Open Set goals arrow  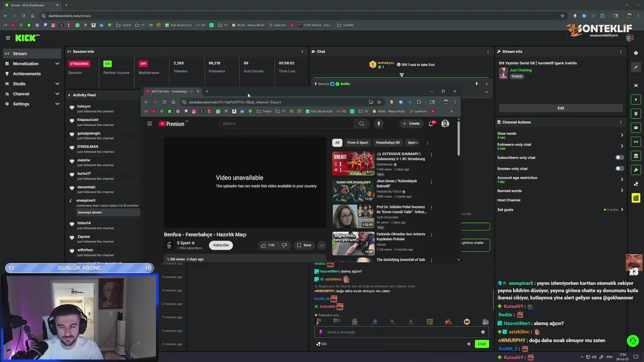(x=622, y=210)
